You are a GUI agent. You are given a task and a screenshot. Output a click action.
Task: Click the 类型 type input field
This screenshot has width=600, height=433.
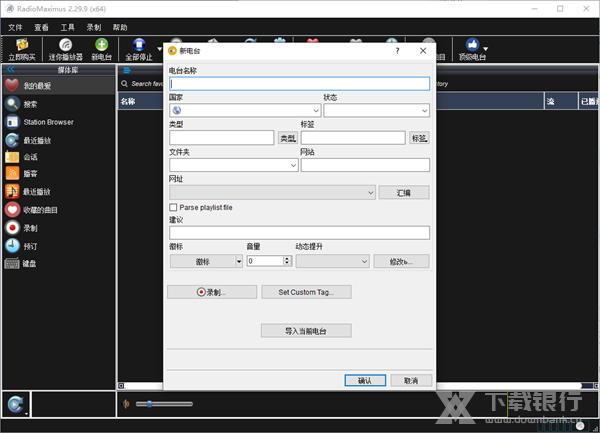tap(222, 138)
